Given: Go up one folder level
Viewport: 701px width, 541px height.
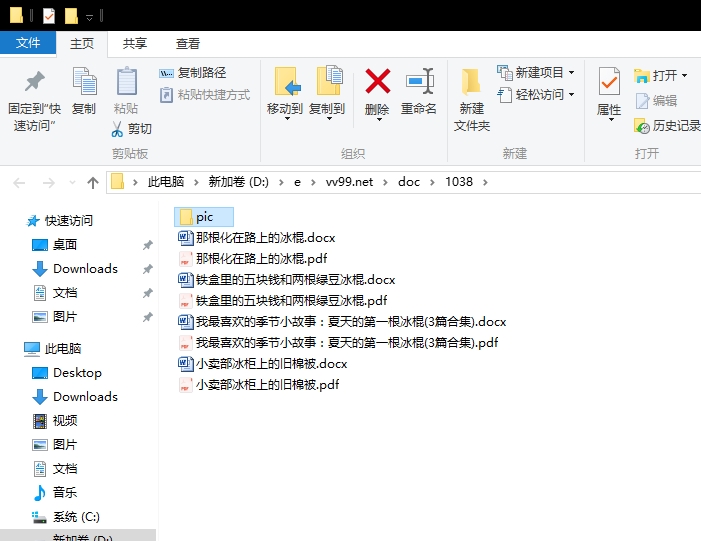Looking at the screenshot, I should pyautogui.click(x=93, y=182).
